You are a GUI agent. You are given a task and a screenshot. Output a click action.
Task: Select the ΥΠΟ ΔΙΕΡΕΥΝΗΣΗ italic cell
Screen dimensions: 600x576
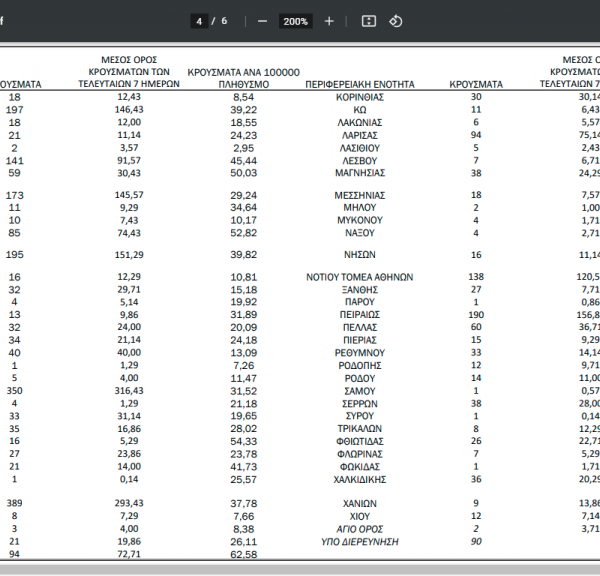[360, 542]
